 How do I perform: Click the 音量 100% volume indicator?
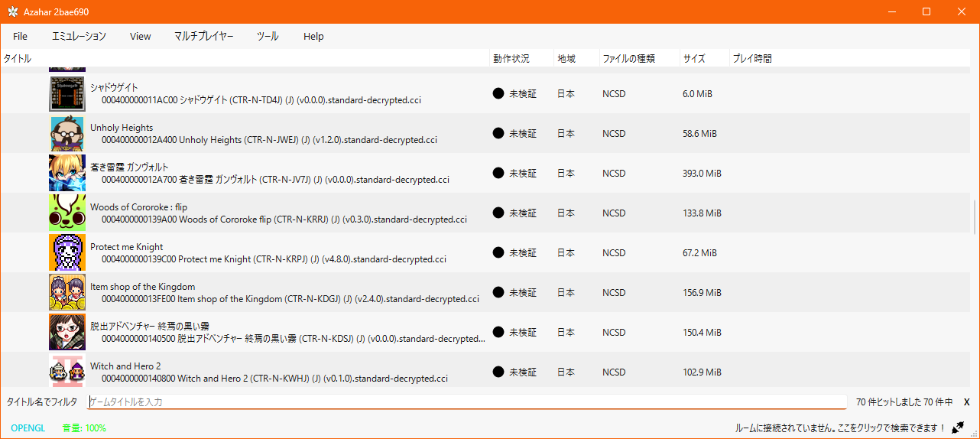[84, 428]
